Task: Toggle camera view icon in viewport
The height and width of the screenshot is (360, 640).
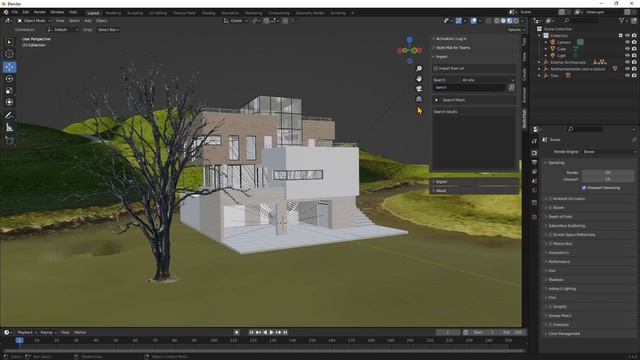Action: pos(419,89)
